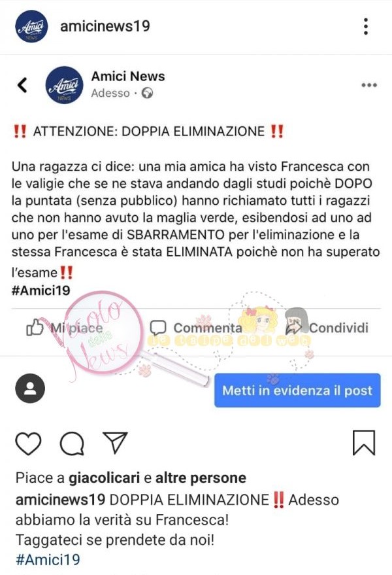
Task: Send the post via paper plane icon
Action: 115,442
